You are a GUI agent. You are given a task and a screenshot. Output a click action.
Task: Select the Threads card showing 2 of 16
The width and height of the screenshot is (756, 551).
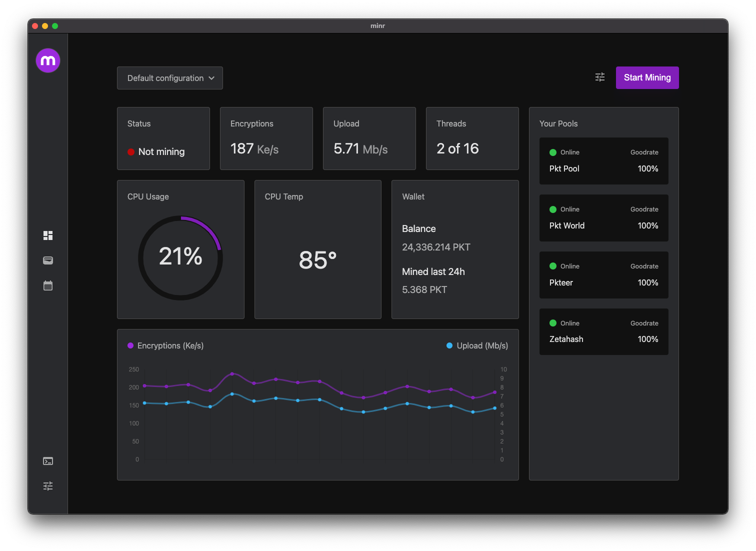coord(472,138)
